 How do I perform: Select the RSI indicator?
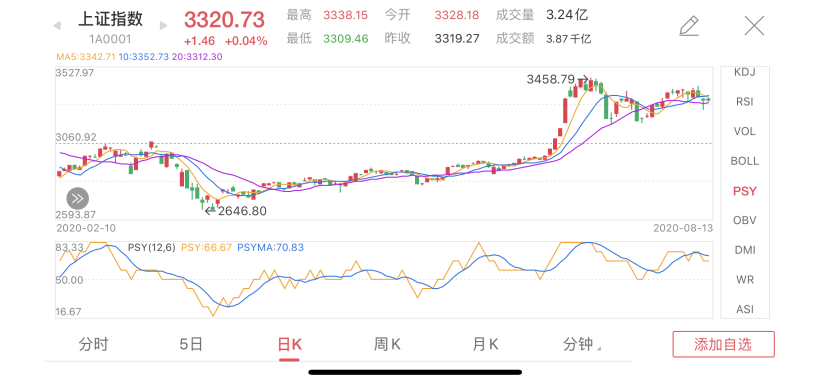745,102
